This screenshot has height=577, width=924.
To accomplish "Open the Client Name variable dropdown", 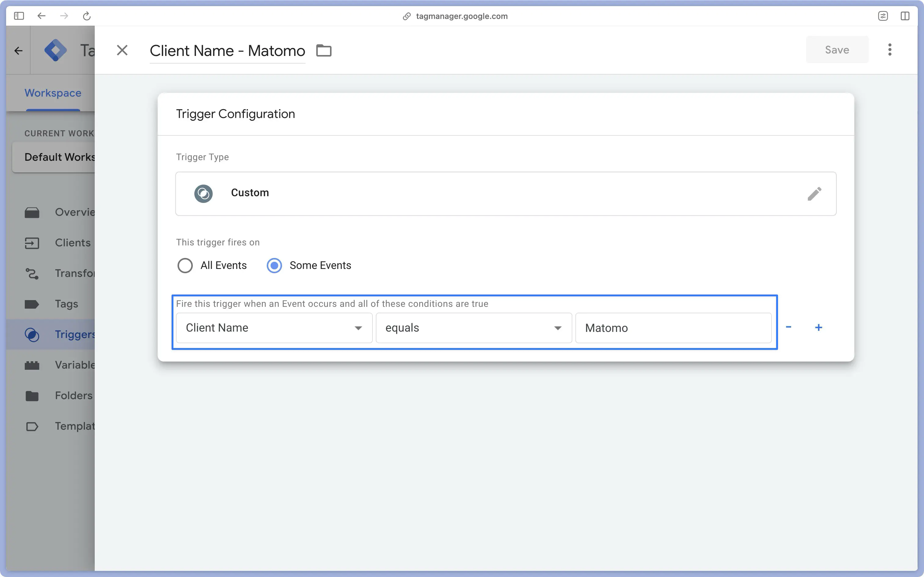I will 274,328.
